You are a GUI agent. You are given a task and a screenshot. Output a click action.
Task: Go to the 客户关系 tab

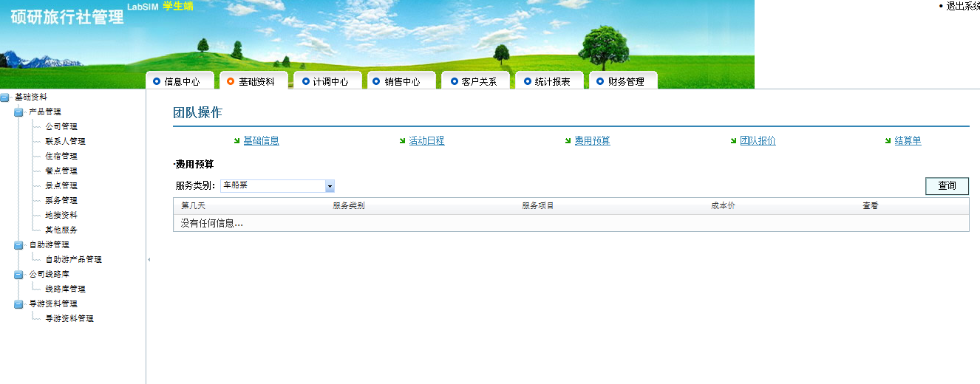point(479,82)
